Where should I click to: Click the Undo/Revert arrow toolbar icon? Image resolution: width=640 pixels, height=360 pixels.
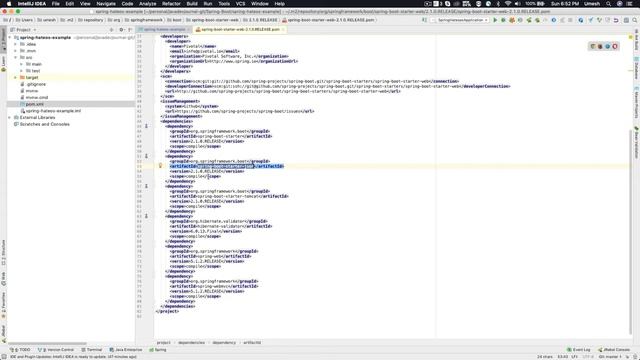(616, 20)
